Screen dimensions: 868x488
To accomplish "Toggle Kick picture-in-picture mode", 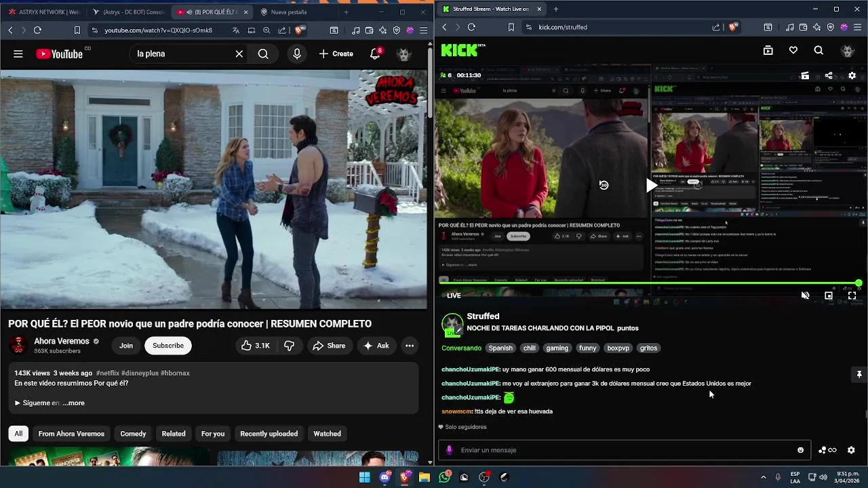I will pos(829,296).
